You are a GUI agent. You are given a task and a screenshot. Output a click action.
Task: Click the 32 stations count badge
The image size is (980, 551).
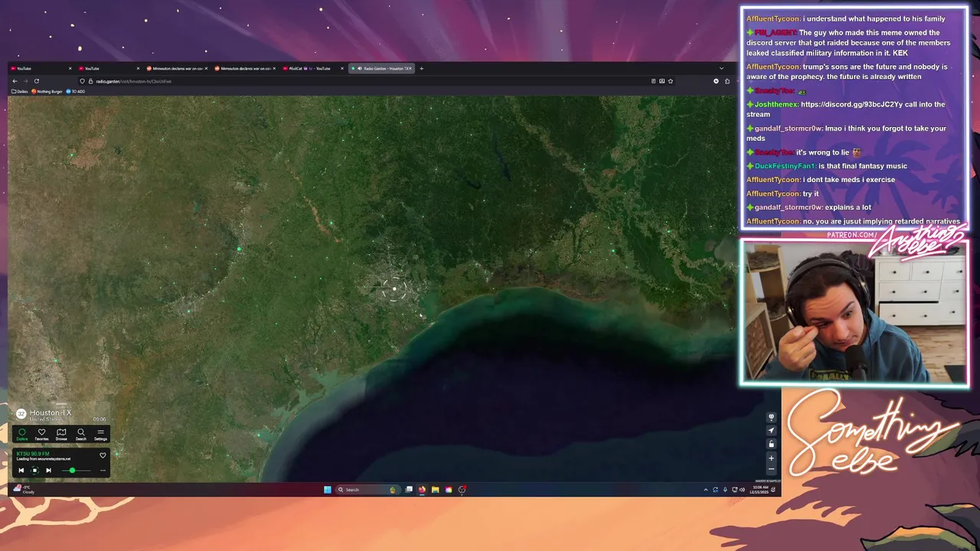21,414
